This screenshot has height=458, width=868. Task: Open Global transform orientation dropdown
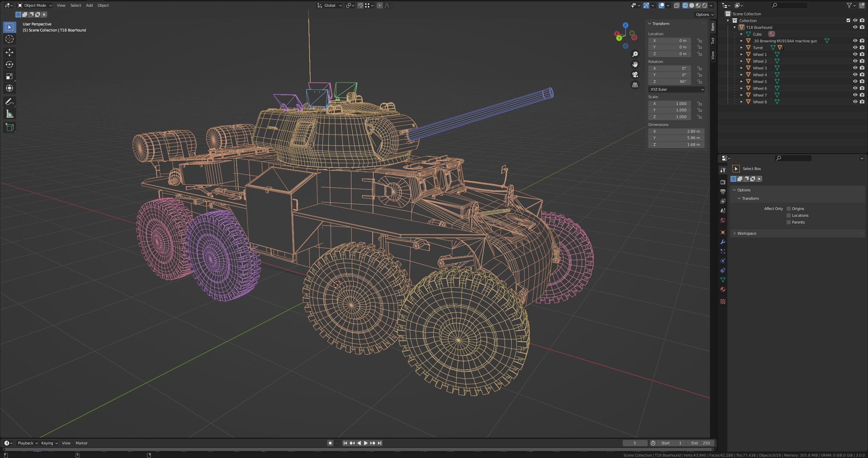[329, 5]
